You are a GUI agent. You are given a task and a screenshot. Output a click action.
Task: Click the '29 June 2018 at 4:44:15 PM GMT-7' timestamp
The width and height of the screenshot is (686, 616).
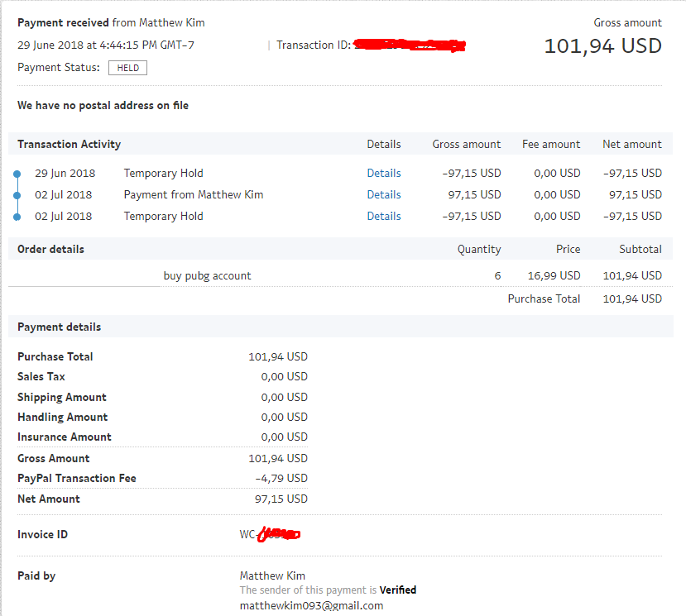[106, 45]
